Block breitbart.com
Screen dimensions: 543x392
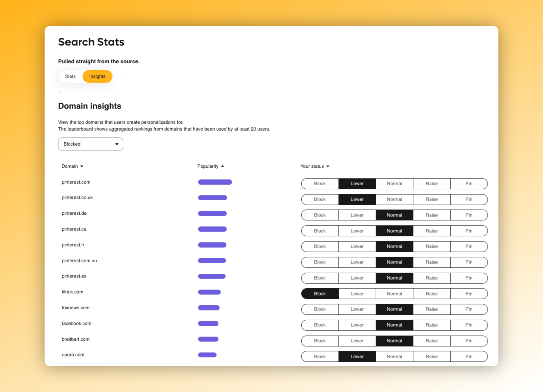click(x=319, y=341)
